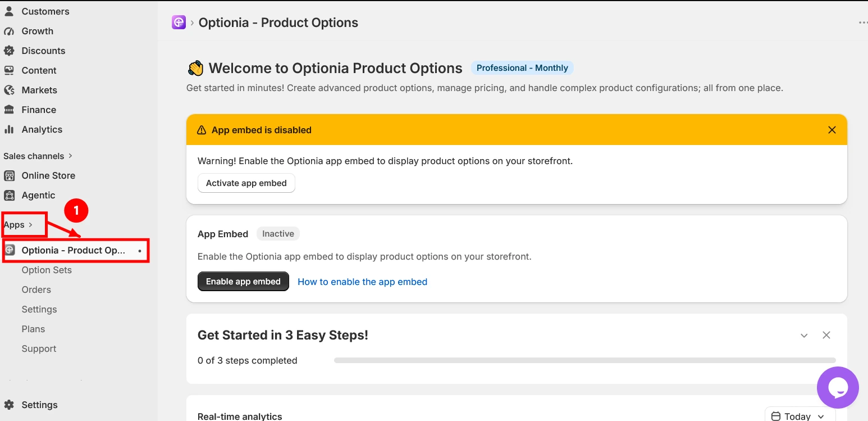Click the Optionia - Product Options page title
Viewport: 868px width, 421px height.
[278, 22]
